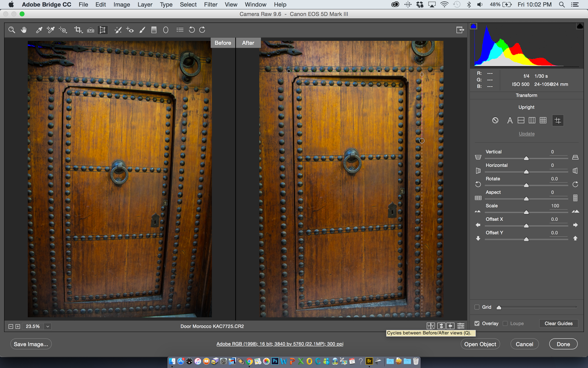
Task: Pick the White Balance eyedropper tool
Action: click(39, 30)
